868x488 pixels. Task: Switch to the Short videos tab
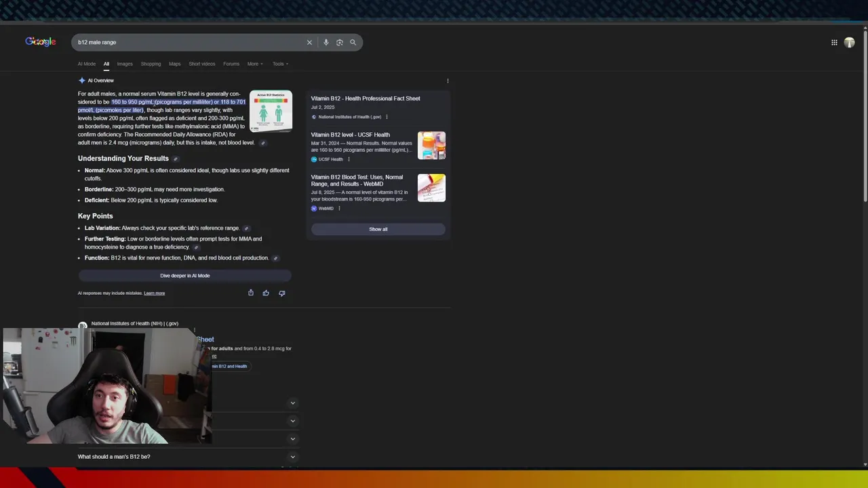pyautogui.click(x=202, y=64)
